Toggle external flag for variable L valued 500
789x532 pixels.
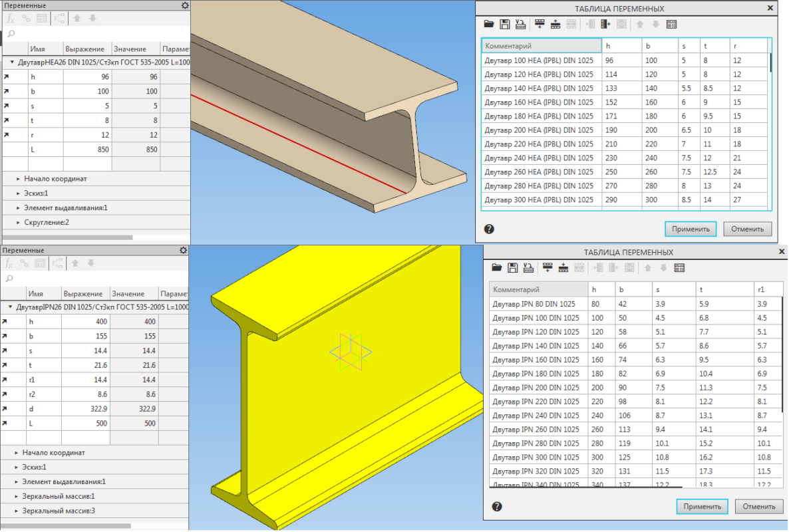(5, 424)
